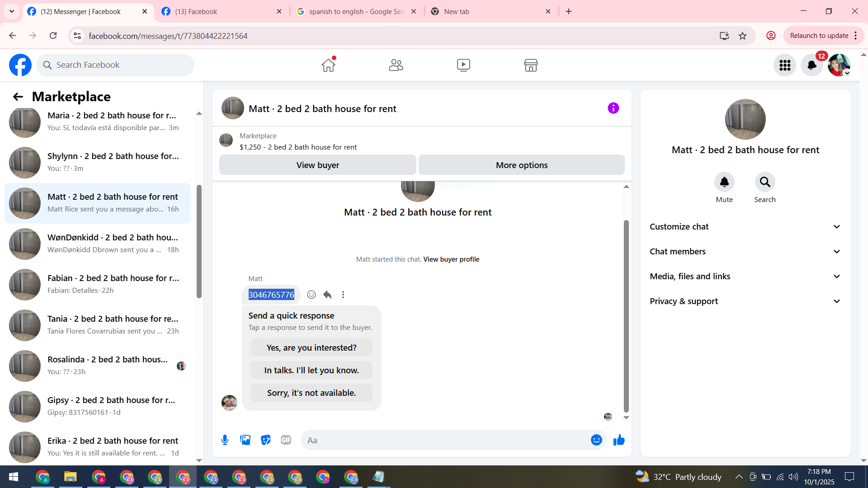Click View buyer button
868x488 pixels.
(318, 165)
